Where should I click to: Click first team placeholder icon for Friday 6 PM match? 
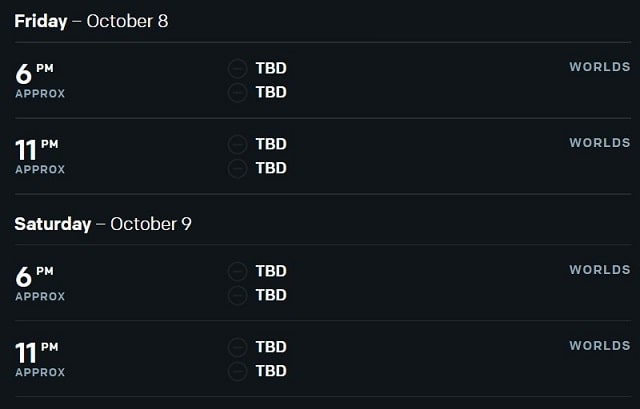coord(237,68)
